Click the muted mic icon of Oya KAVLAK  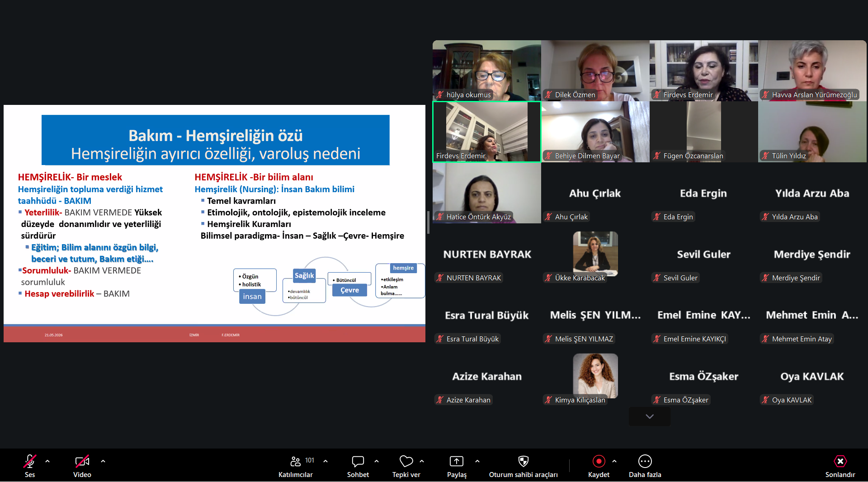pos(765,400)
